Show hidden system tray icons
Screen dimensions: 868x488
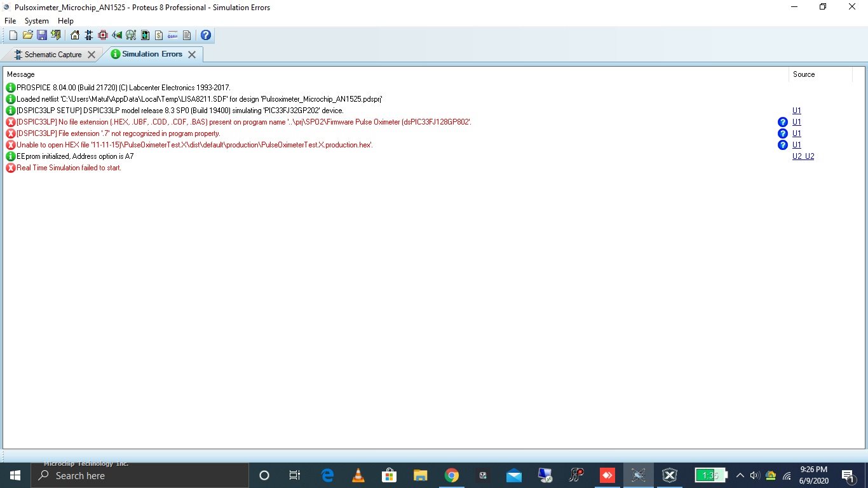[x=740, y=475]
